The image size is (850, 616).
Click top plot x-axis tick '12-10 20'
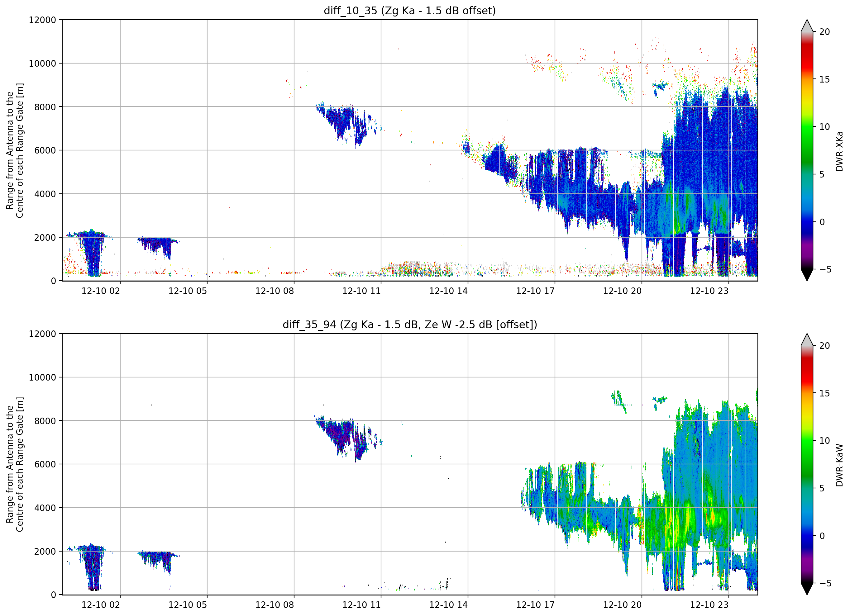(x=623, y=291)
